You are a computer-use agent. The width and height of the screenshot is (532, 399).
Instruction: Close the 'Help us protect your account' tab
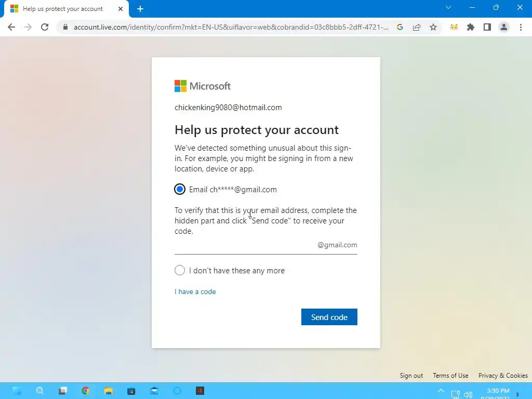point(121,9)
